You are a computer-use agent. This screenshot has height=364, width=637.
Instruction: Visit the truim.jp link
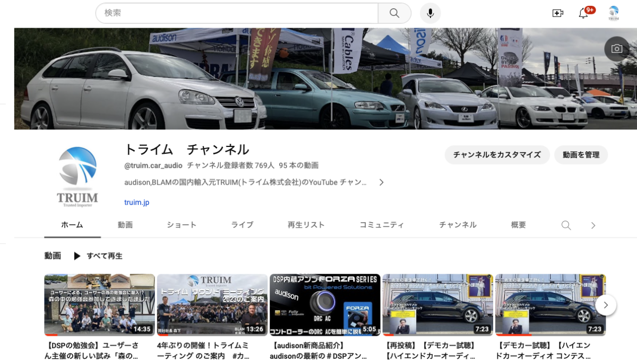click(136, 202)
